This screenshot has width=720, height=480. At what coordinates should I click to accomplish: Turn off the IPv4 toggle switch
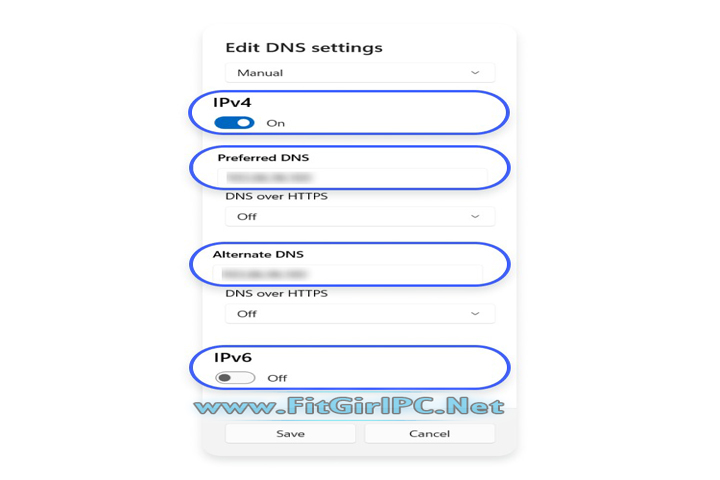click(x=234, y=123)
